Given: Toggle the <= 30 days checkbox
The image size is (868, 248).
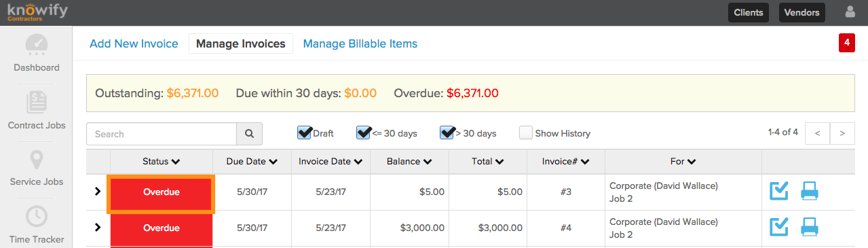Looking at the screenshot, I should coord(364,132).
